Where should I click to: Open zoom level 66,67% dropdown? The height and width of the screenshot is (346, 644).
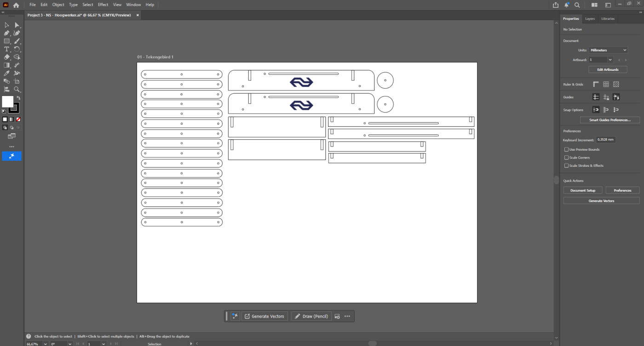tap(45, 344)
